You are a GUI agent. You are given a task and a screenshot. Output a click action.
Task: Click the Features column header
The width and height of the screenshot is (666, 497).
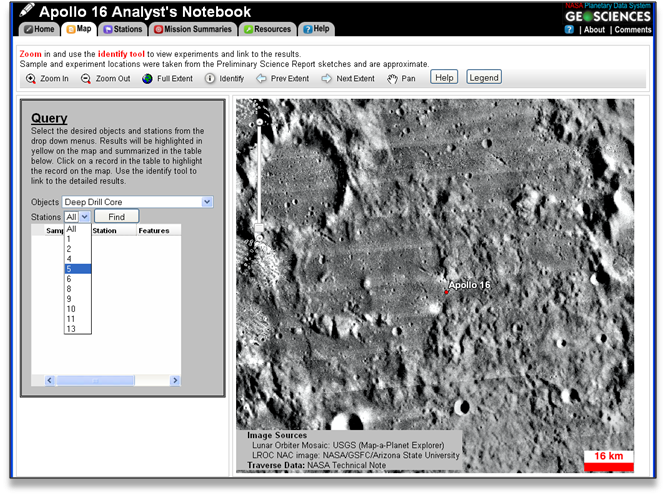[154, 231]
